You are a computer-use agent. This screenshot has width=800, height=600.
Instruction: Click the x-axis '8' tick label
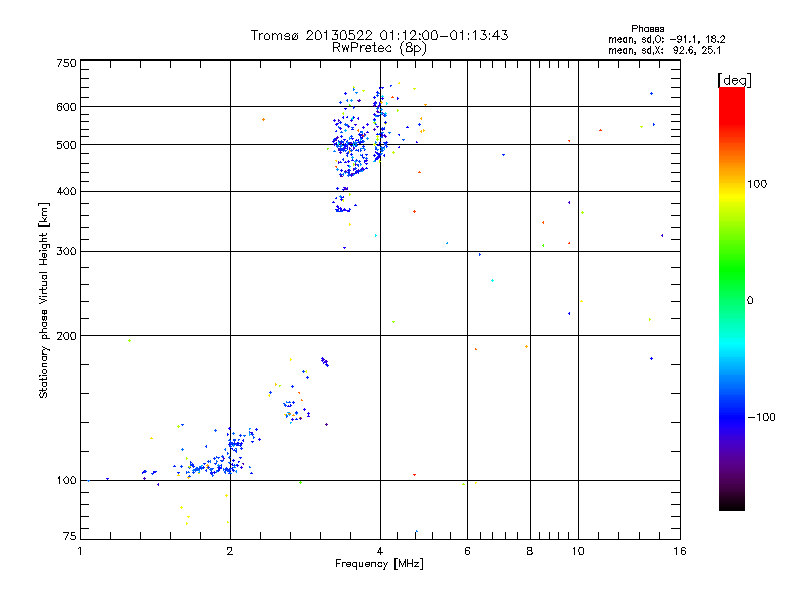530,551
